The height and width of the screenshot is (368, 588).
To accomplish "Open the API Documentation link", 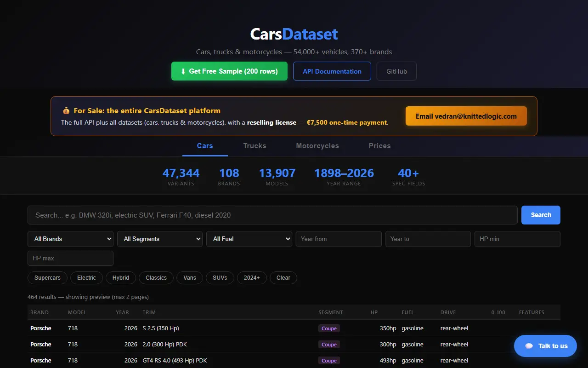I will [x=332, y=71].
